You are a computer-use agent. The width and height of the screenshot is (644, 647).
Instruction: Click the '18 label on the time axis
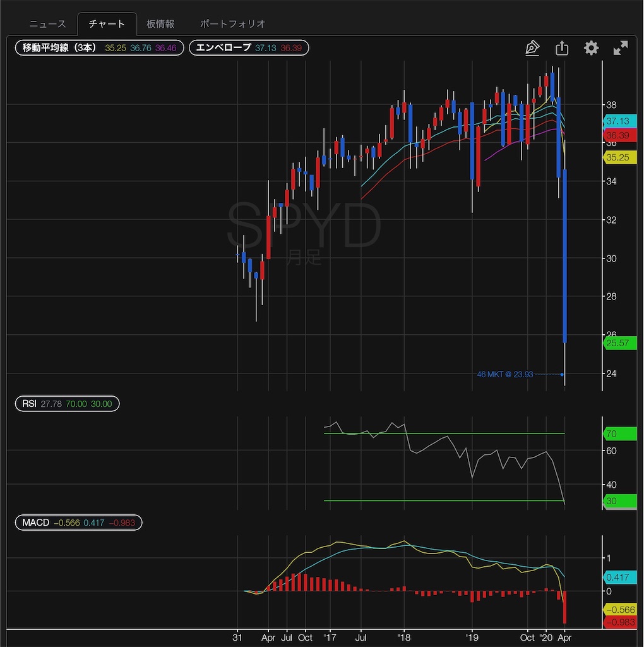click(x=403, y=638)
